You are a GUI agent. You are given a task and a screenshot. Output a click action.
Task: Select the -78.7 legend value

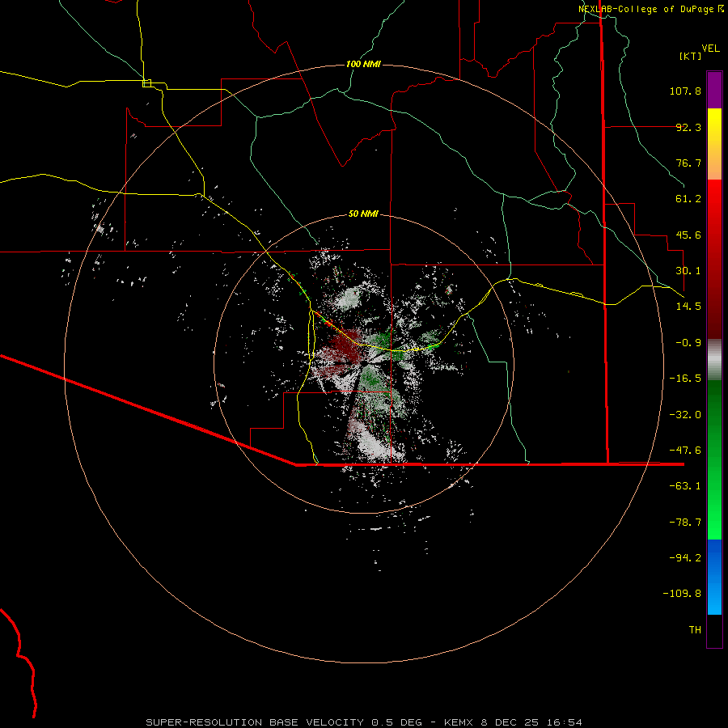point(685,523)
